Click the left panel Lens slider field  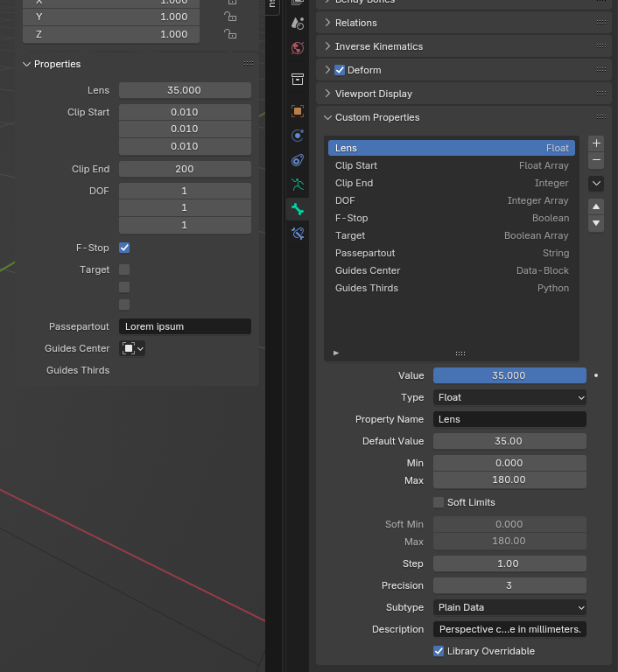pos(185,90)
